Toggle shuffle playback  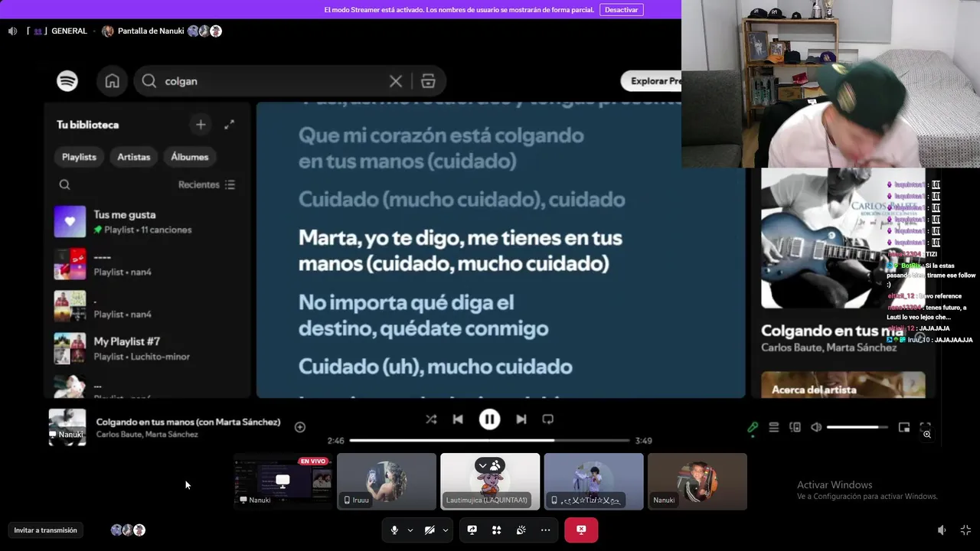[x=431, y=419]
